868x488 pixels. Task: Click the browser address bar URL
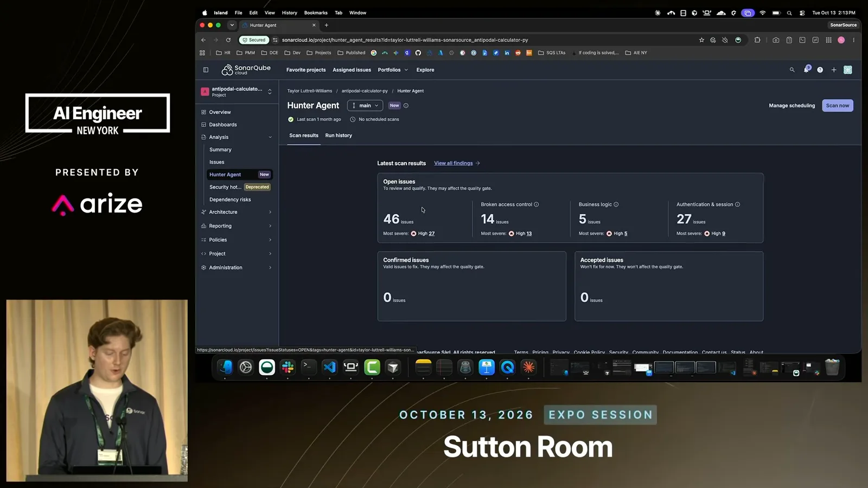[405, 40]
